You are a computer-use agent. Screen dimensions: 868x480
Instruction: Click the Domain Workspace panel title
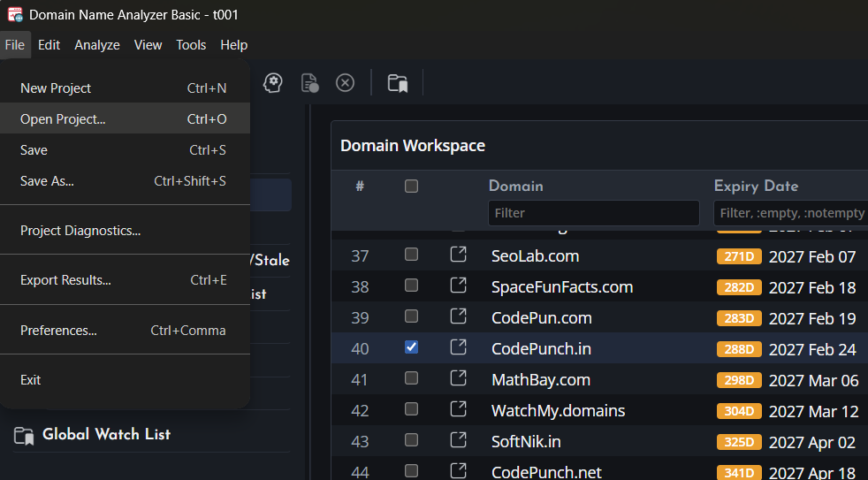(413, 146)
